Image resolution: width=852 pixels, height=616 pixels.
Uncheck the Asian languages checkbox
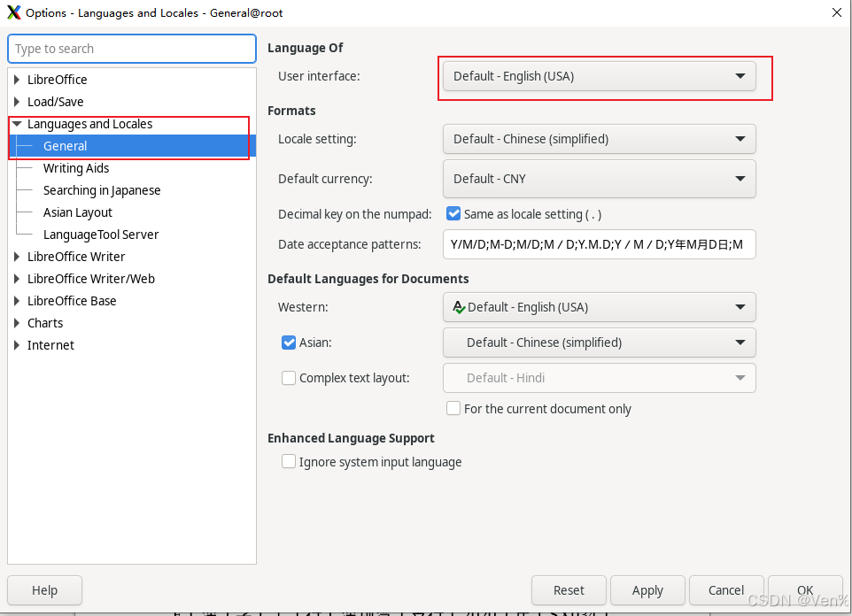coord(288,343)
